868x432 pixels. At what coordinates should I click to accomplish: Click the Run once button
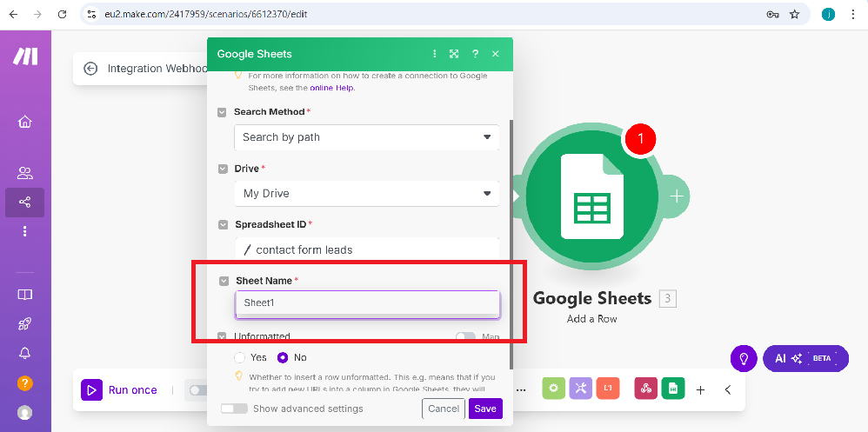(119, 390)
